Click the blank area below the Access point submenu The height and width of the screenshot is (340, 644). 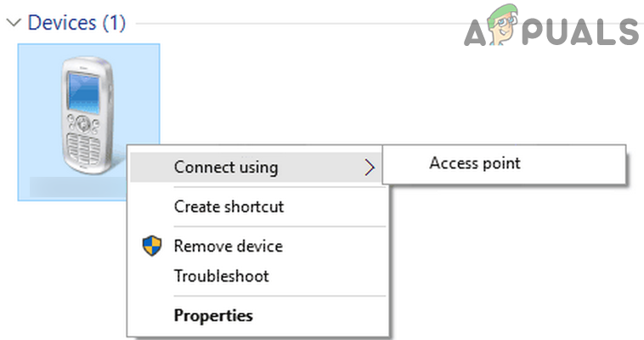510,255
